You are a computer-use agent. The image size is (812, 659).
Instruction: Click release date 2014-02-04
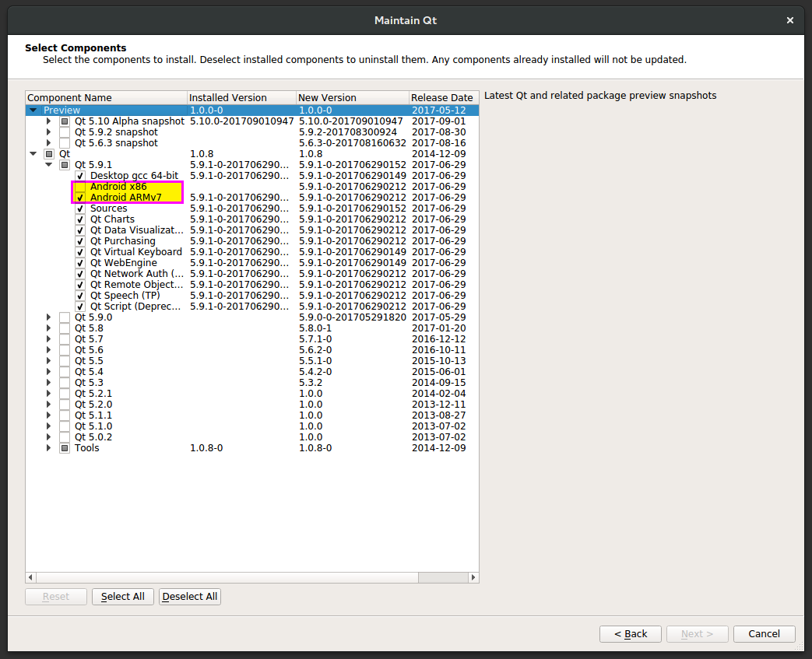click(438, 394)
